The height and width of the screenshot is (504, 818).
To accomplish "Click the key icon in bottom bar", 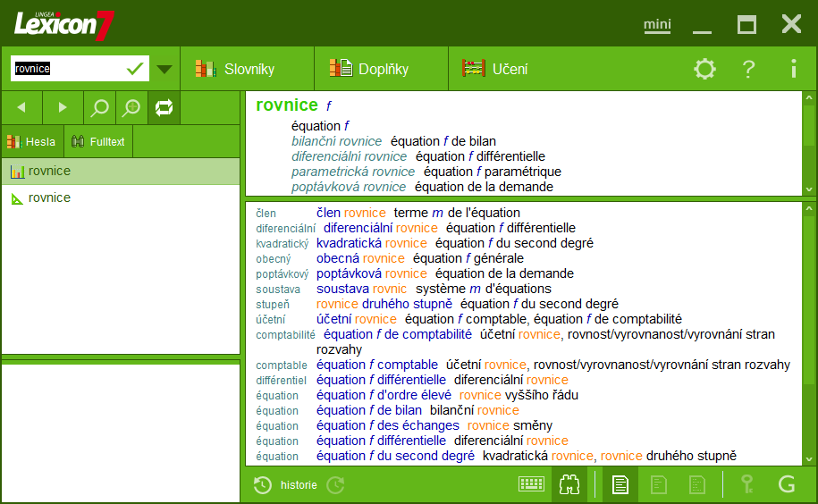I will coord(747,484).
